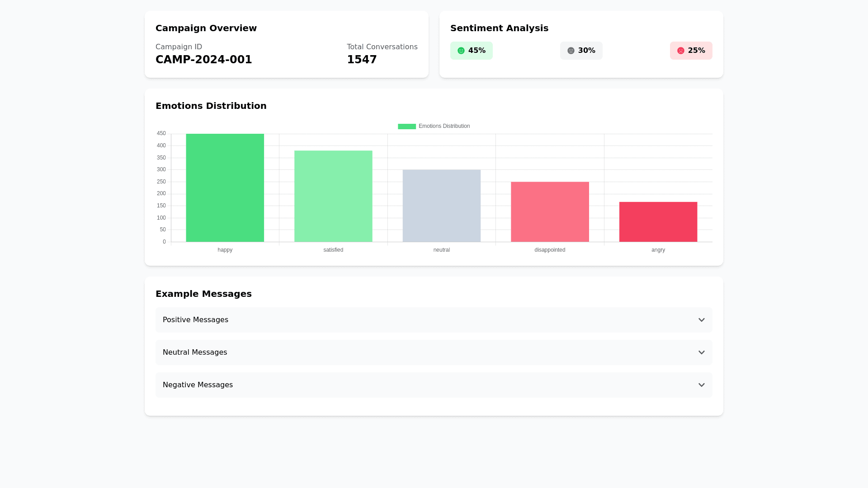The image size is (868, 488).
Task: Toggle the Emotions Distribution legend label
Action: click(444, 127)
